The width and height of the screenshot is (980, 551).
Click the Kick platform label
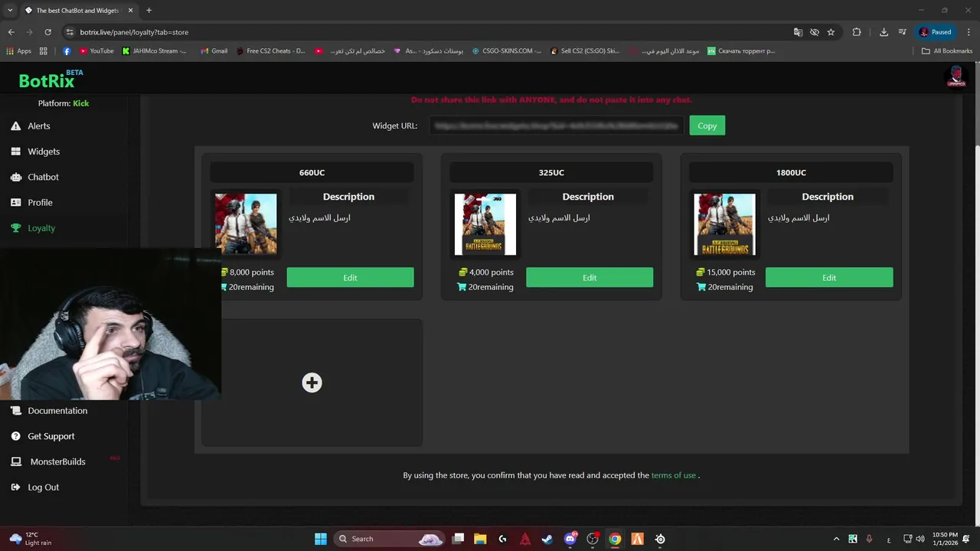point(81,103)
